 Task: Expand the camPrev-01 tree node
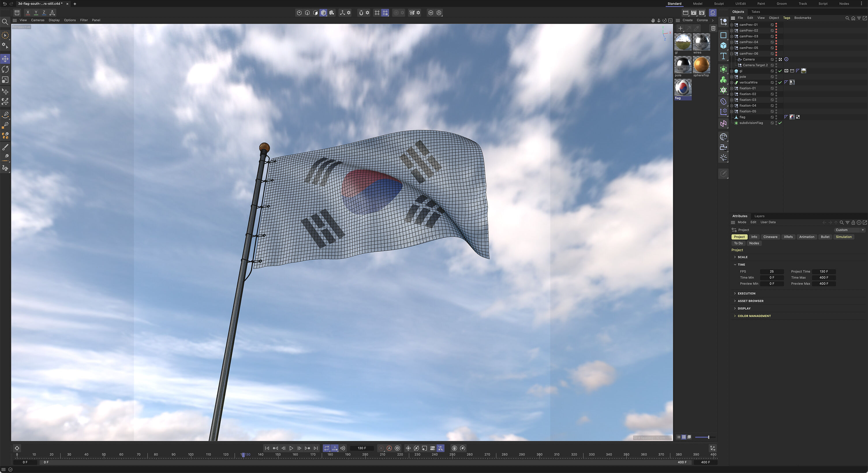click(x=732, y=25)
